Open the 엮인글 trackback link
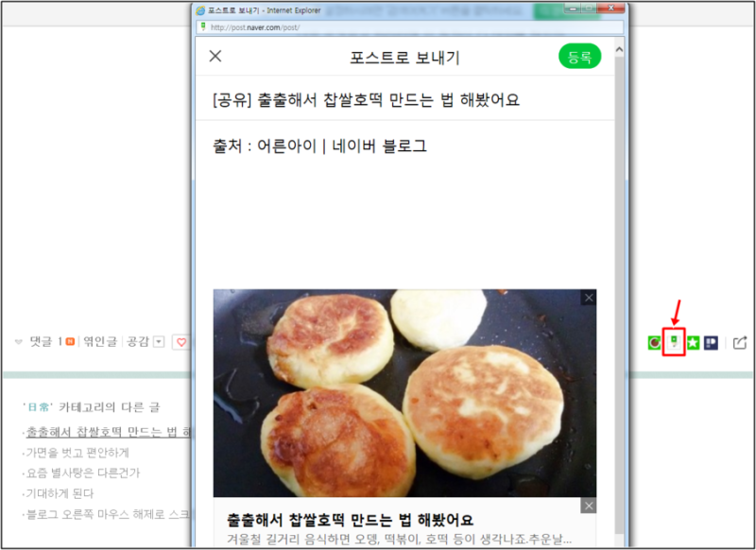The height and width of the screenshot is (550, 756). pyautogui.click(x=100, y=341)
